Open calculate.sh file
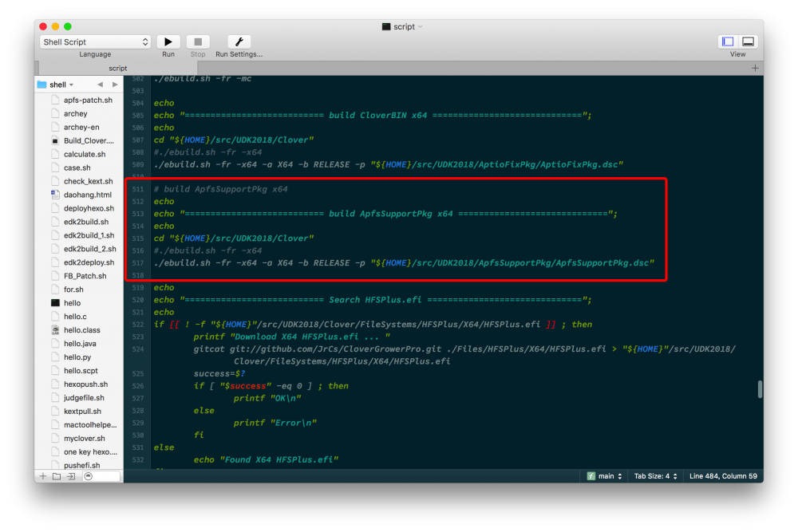The width and height of the screenshot is (798, 532). 85,154
